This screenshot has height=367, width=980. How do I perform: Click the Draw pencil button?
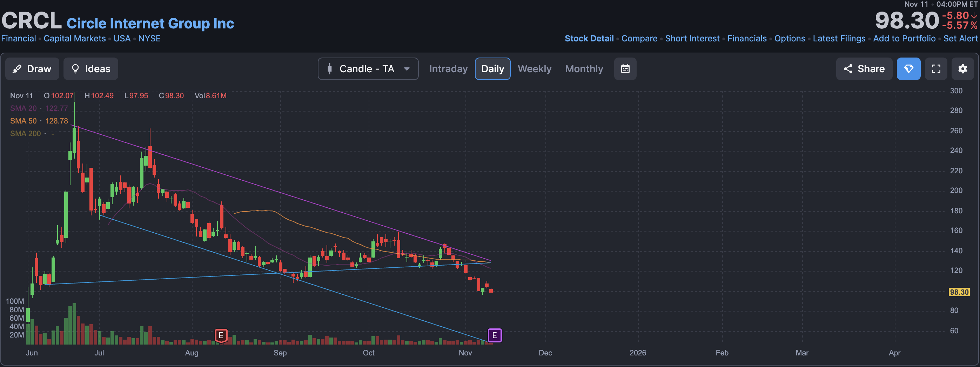pos(32,69)
